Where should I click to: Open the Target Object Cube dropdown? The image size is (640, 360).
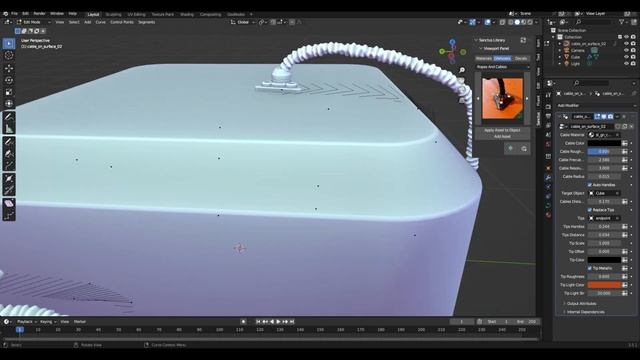(604, 193)
